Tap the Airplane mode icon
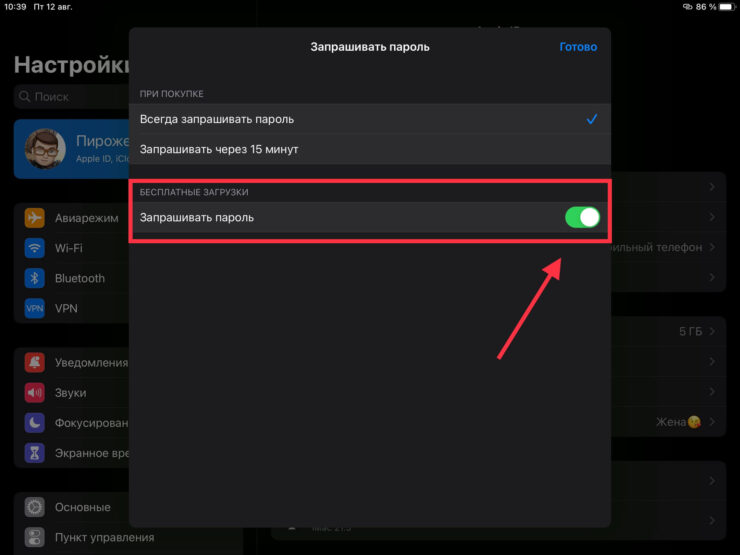740x555 pixels. coord(35,218)
